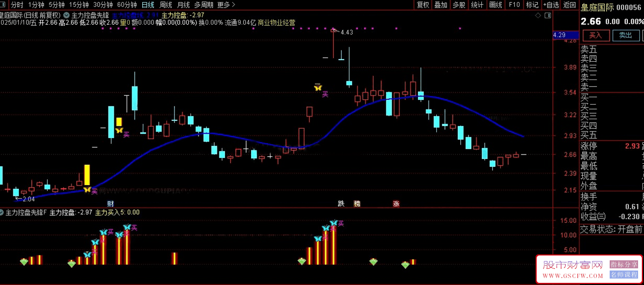644x285 pixels.
Task: Open the 多周期 multi-period view
Action: [x=203, y=5]
